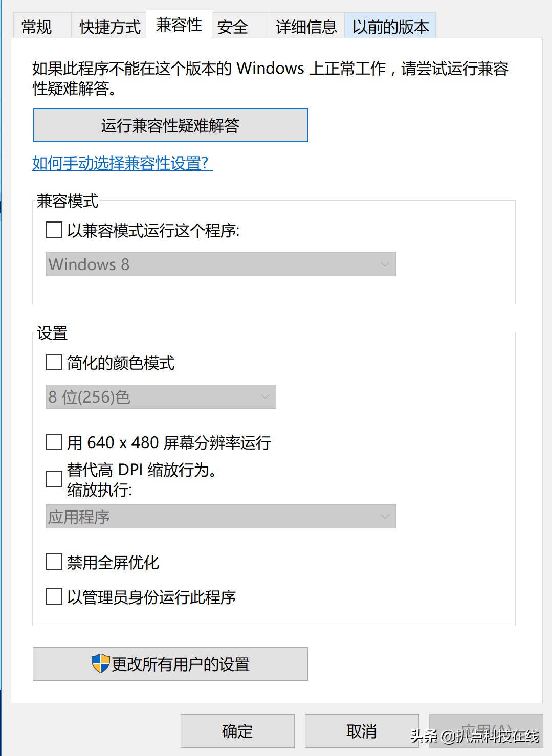Enable 以兼容模式运行这个程序
This screenshot has width=552, height=756.
click(53, 231)
